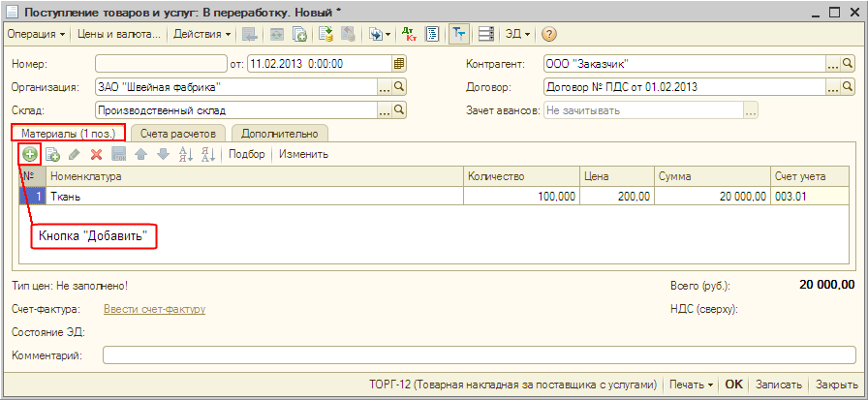This screenshot has width=868, height=400.
Task: Expand the Действия menu
Action: pyautogui.click(x=201, y=34)
